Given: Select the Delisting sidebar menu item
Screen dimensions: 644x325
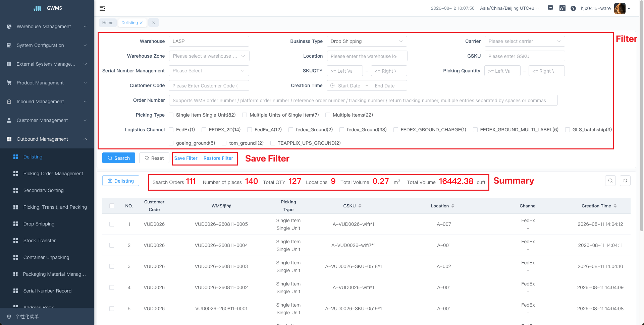Looking at the screenshot, I should [x=47, y=157].
